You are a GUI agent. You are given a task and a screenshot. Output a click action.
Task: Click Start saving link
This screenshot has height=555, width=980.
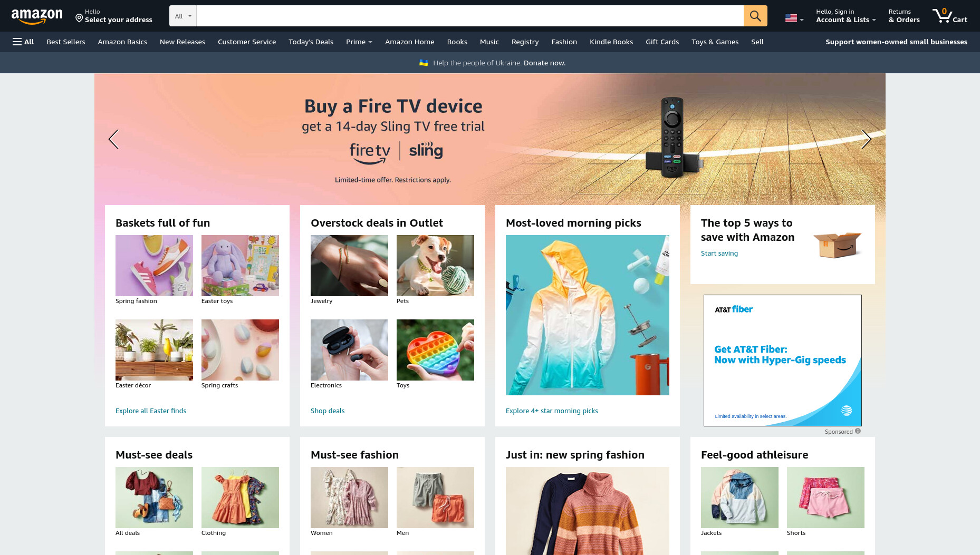(719, 253)
